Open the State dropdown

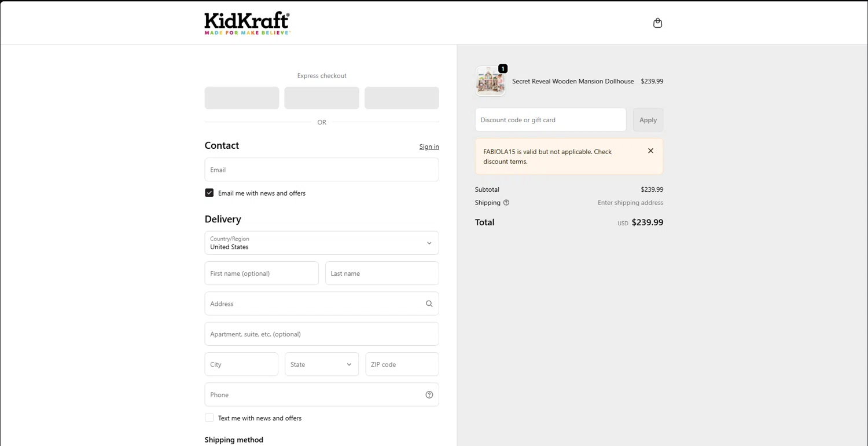click(x=322, y=364)
